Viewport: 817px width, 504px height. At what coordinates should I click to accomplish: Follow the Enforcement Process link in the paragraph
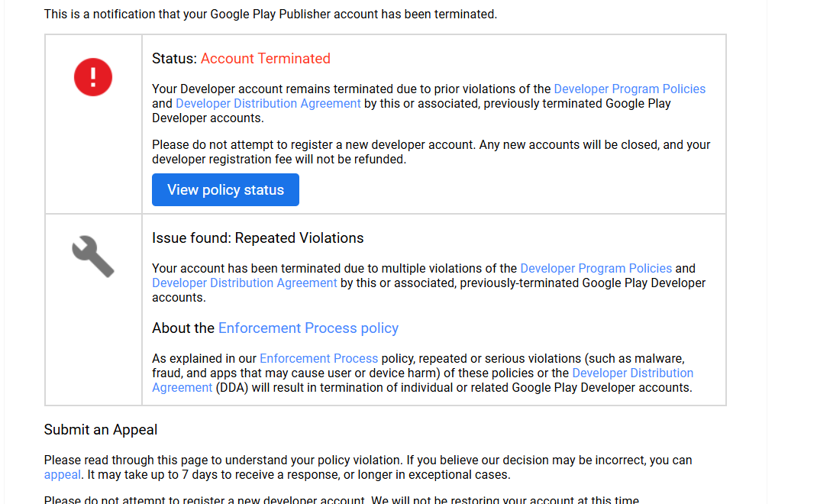tap(319, 359)
